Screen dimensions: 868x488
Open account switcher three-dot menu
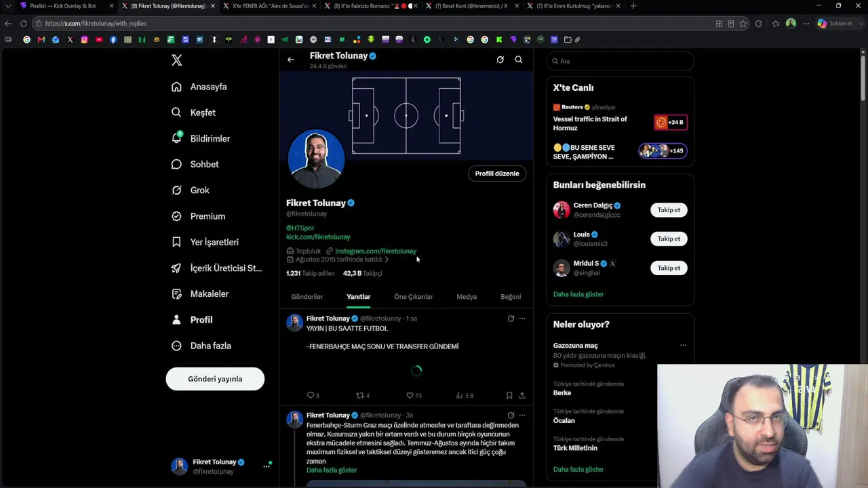[x=267, y=466]
